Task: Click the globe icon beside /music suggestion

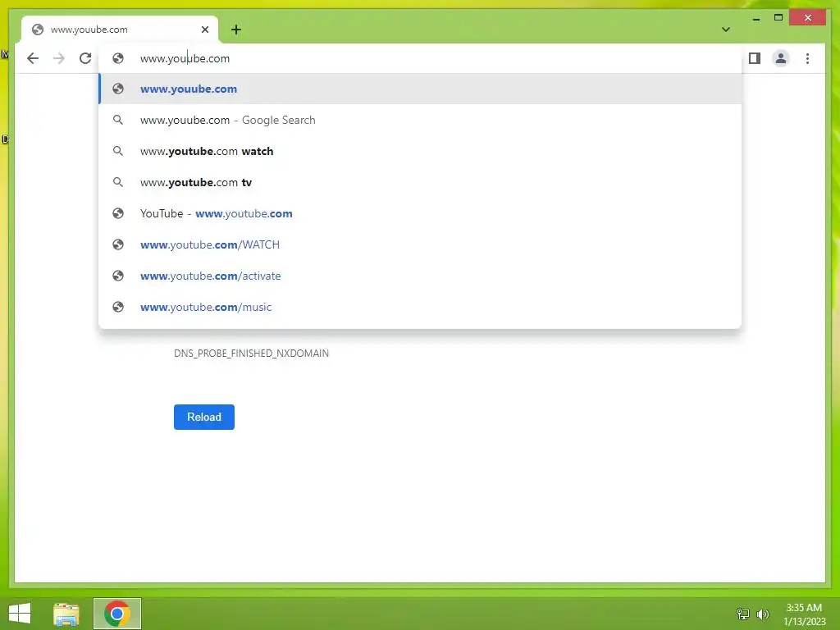Action: click(x=118, y=307)
